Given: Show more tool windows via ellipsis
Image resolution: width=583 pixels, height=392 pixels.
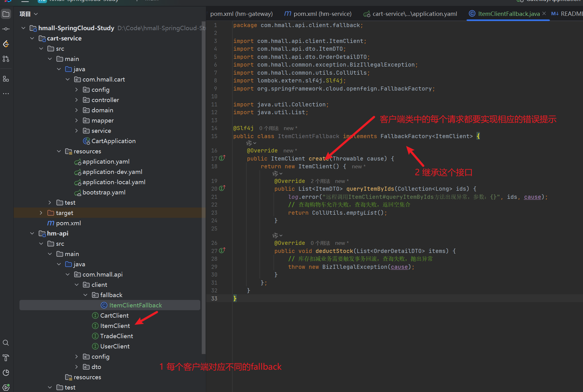Looking at the screenshot, I should tap(6, 94).
